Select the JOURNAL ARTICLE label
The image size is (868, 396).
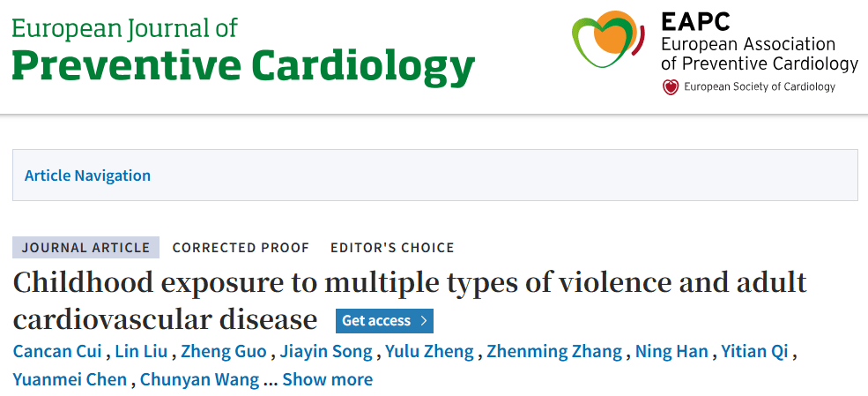85,248
